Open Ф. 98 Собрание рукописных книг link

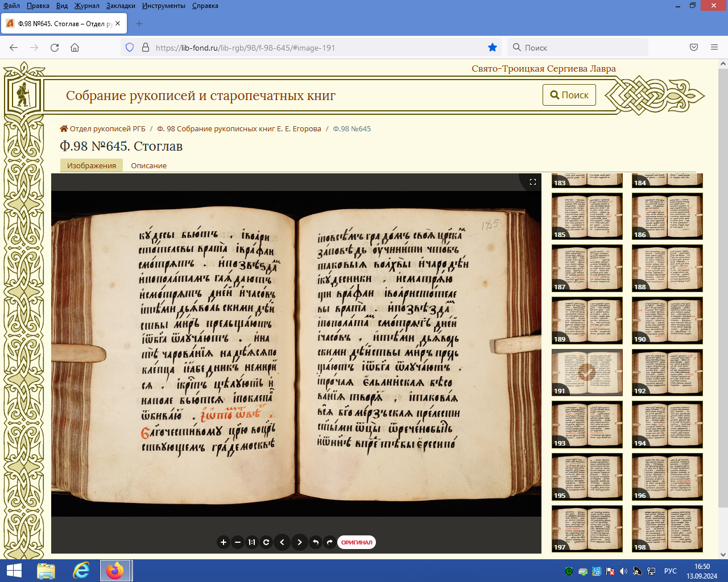239,129
